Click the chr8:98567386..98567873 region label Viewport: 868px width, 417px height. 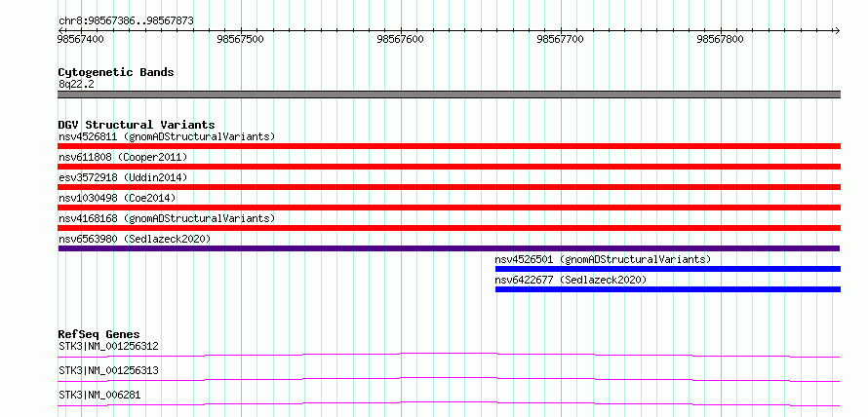point(126,21)
